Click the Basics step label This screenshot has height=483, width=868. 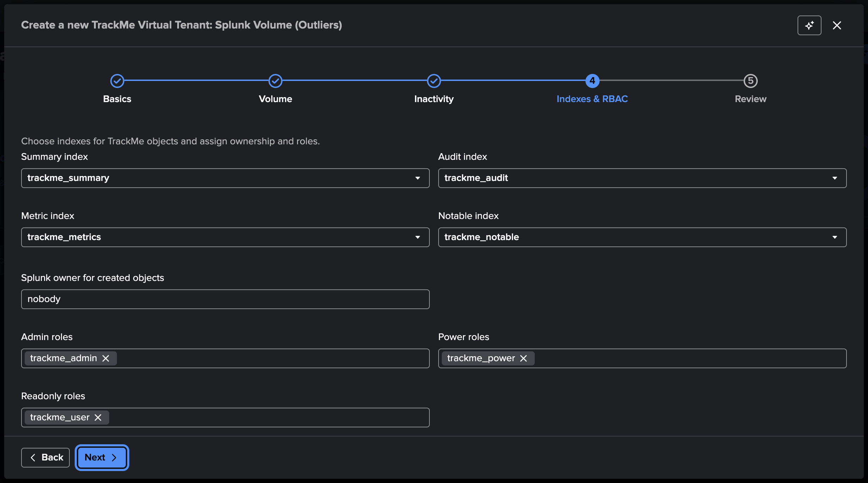[x=117, y=99]
